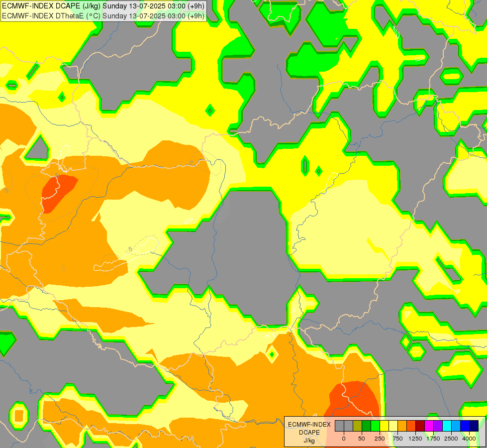Click the dark green legend swatch
The image size is (487, 448).
tap(367, 426)
